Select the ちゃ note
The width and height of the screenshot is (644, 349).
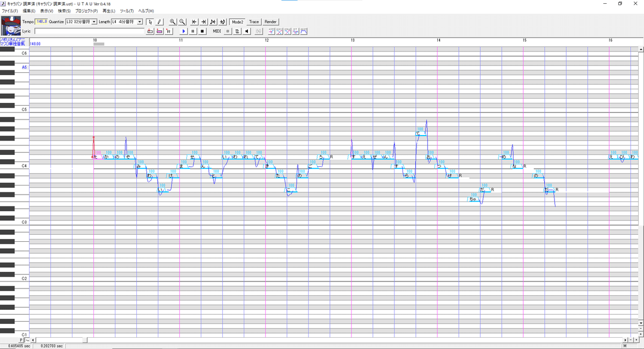[x=473, y=199]
